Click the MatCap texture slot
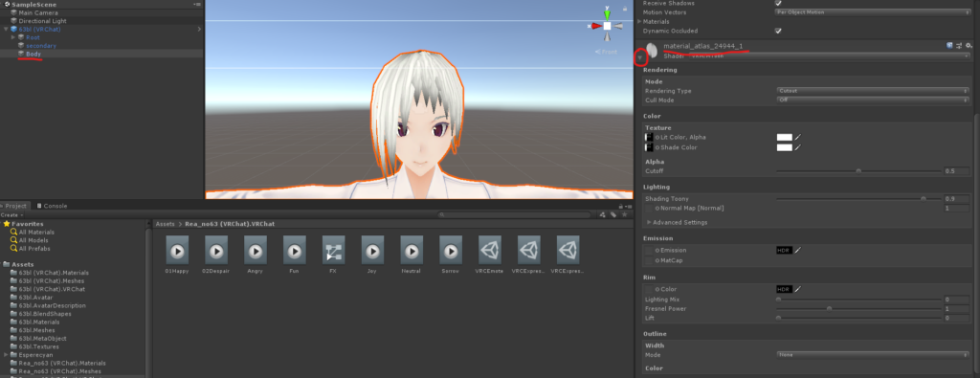 tap(649, 260)
